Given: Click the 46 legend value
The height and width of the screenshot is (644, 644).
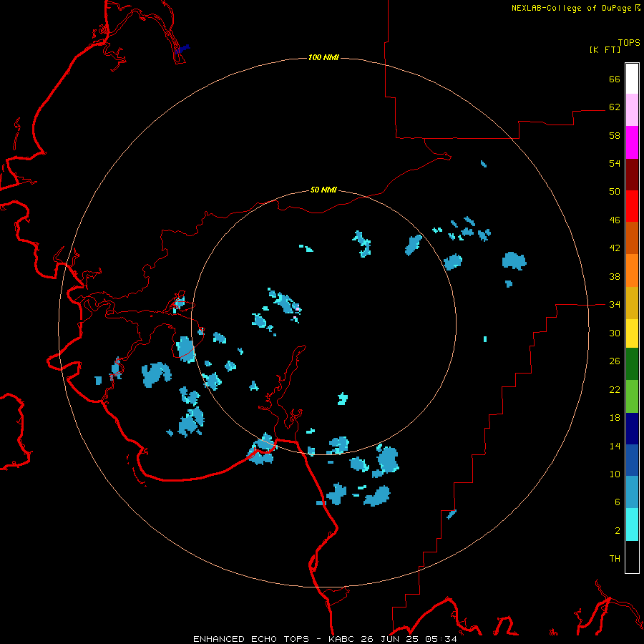Looking at the screenshot, I should tap(615, 220).
